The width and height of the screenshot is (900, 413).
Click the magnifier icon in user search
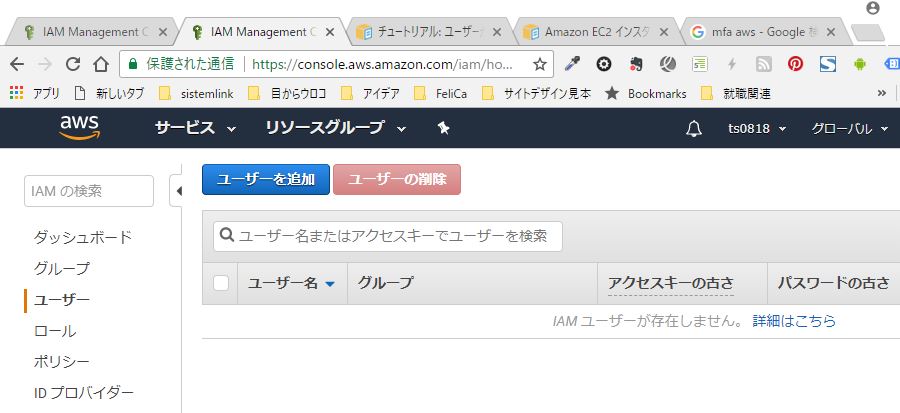227,235
